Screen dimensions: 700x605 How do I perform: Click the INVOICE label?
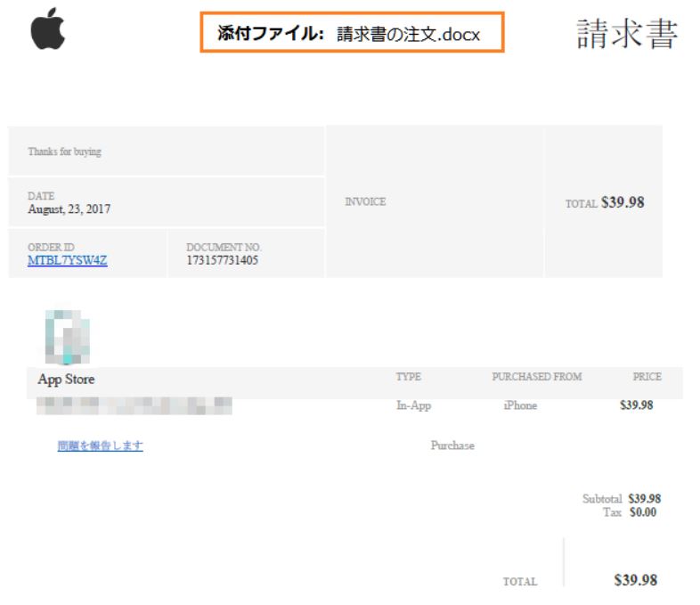point(366,202)
